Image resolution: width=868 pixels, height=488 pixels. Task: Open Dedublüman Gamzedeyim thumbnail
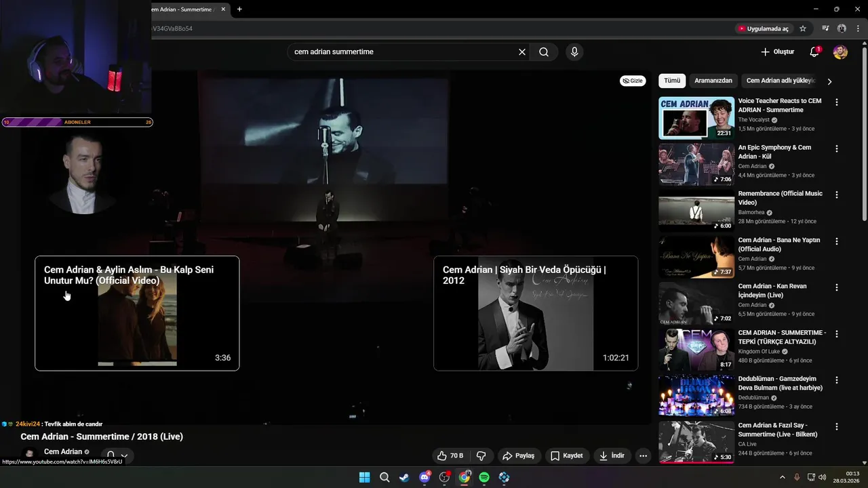tap(696, 396)
